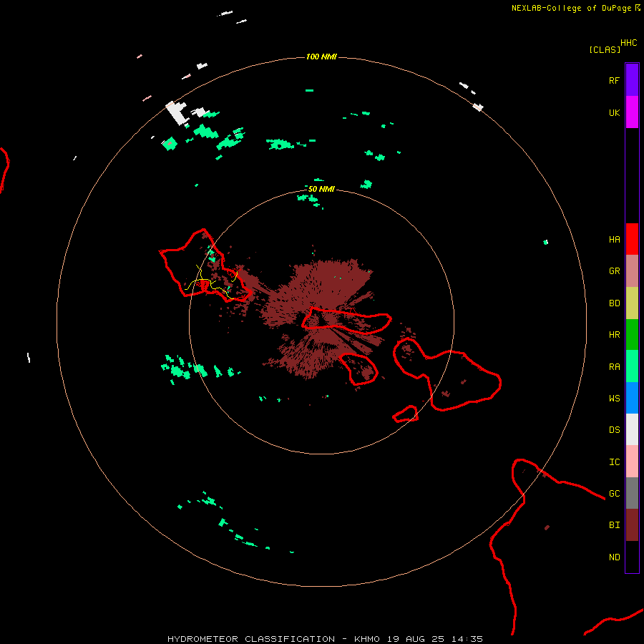Click the BI brown legend swatch

click(x=632, y=525)
